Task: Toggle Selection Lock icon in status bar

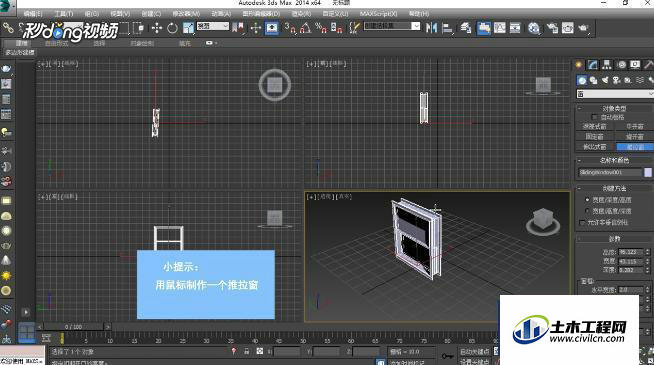Action: coord(247,352)
